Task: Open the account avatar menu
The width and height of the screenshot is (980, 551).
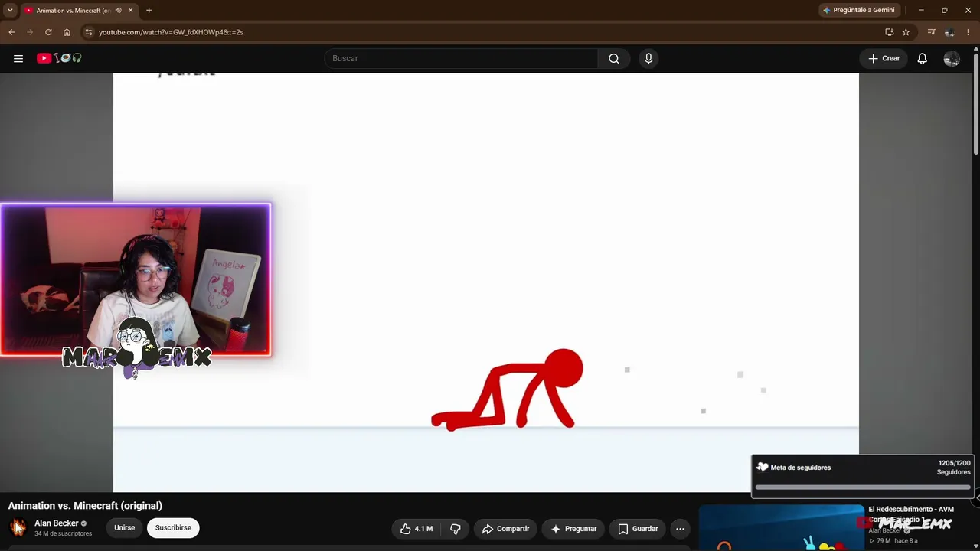Action: [952, 58]
